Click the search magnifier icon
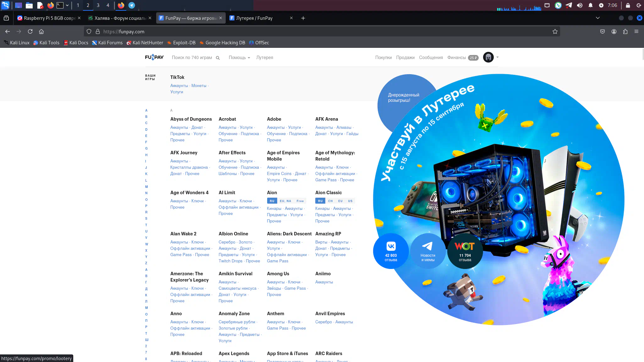Screen dimensions: 644x362 (x=217, y=58)
